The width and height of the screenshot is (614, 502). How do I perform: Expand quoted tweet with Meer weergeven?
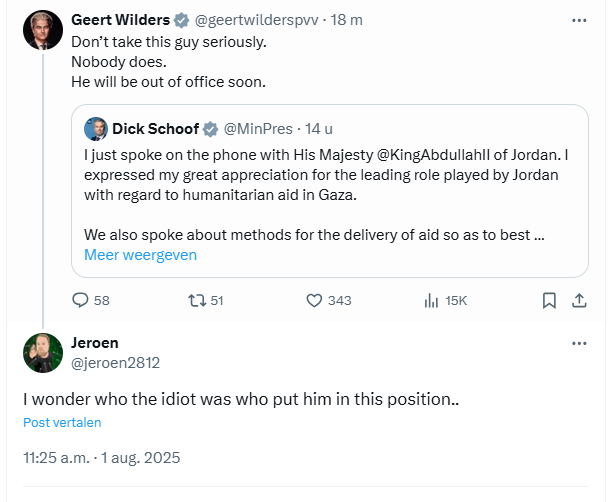(140, 255)
